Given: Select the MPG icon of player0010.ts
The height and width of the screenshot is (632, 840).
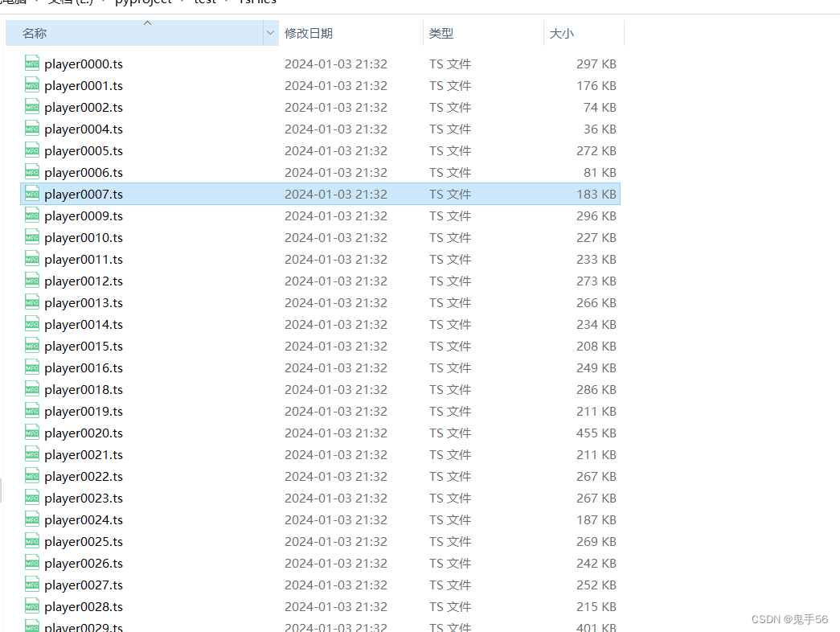Looking at the screenshot, I should [x=32, y=237].
